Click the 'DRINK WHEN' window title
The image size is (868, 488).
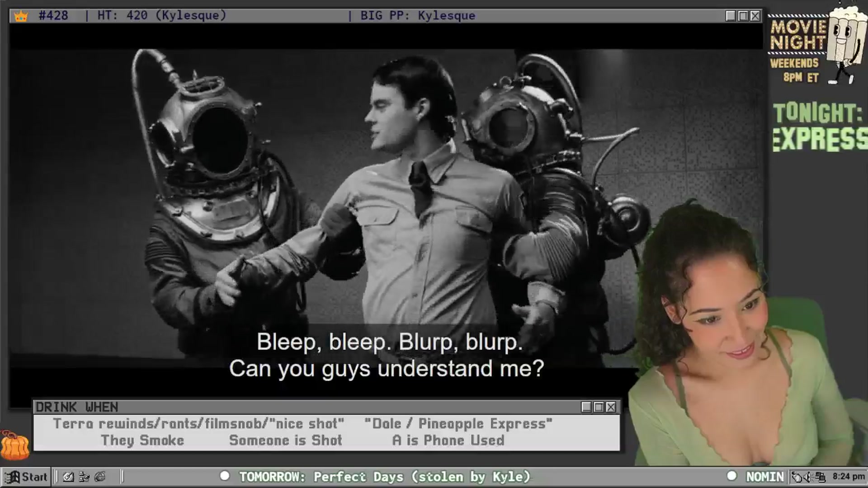pyautogui.click(x=77, y=407)
